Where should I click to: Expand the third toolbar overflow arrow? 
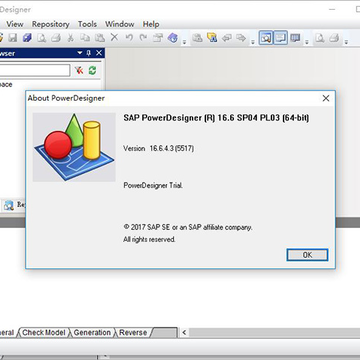pyautogui.click(x=307, y=42)
